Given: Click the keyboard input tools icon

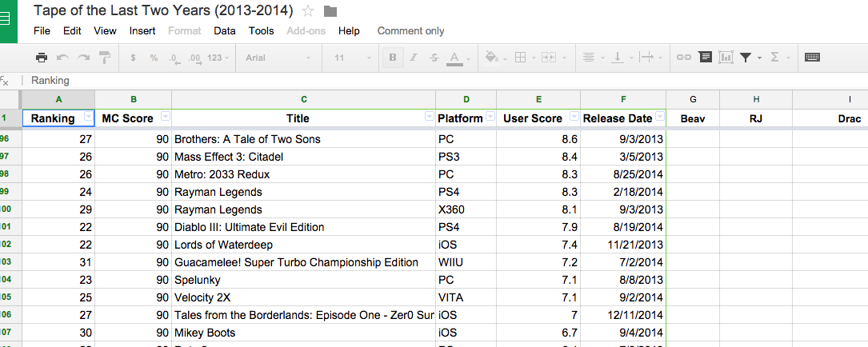Looking at the screenshot, I should click(812, 58).
